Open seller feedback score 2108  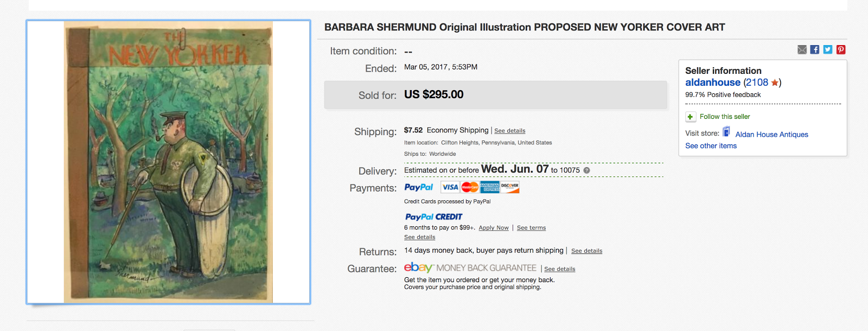pos(756,82)
